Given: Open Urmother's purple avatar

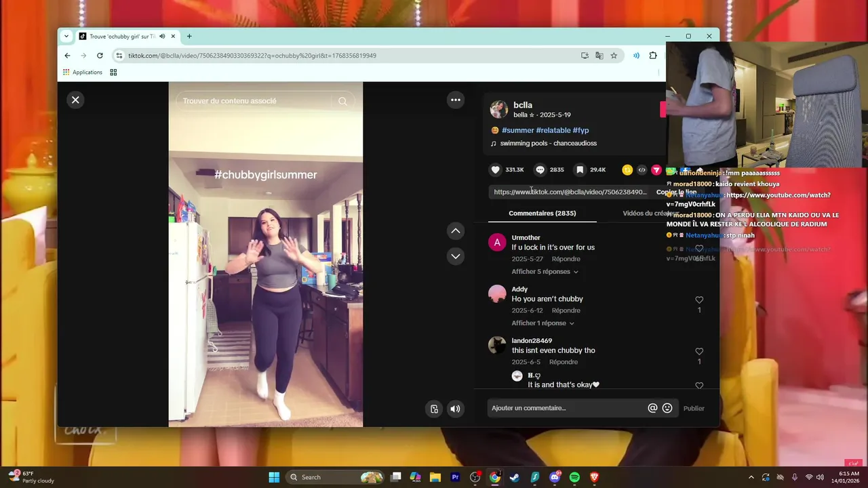Looking at the screenshot, I should point(497,243).
